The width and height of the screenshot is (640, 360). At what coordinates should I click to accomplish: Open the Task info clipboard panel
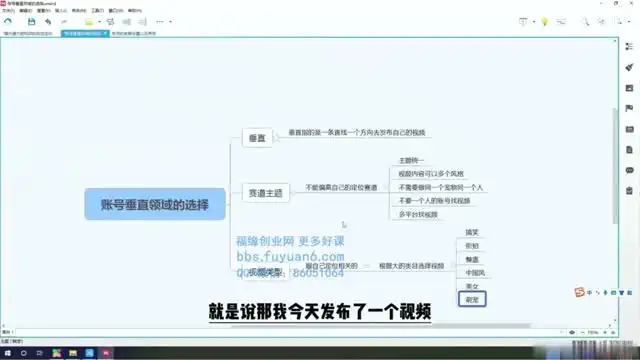pyautogui.click(x=629, y=191)
